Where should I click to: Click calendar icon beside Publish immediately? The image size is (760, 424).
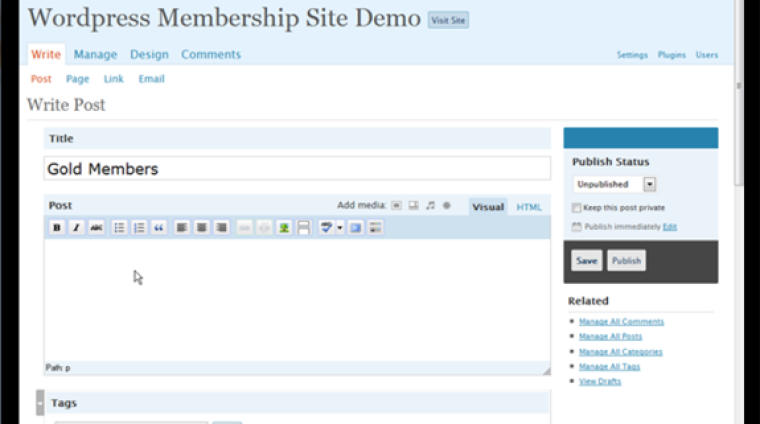(x=576, y=227)
